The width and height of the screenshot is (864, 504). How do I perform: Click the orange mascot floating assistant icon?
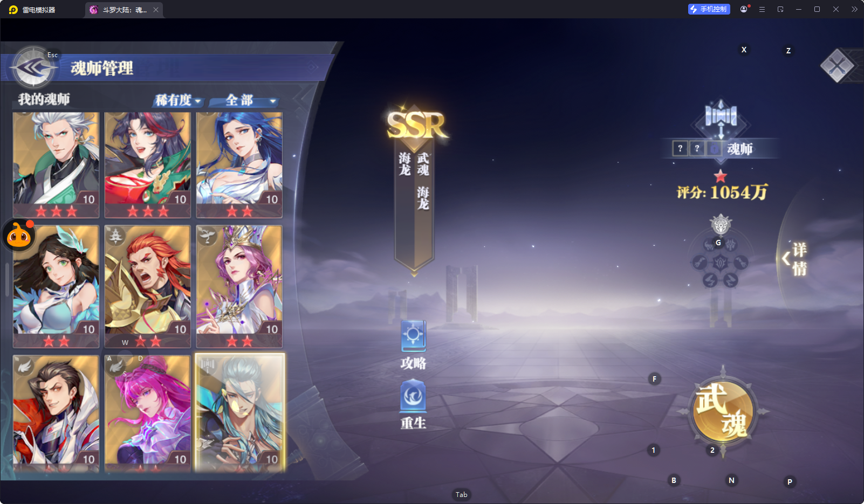[19, 235]
